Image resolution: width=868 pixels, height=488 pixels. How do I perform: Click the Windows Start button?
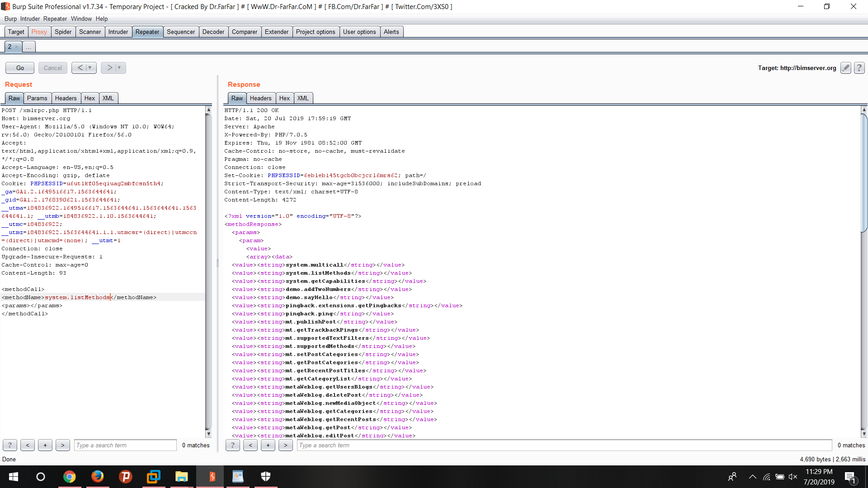13,477
